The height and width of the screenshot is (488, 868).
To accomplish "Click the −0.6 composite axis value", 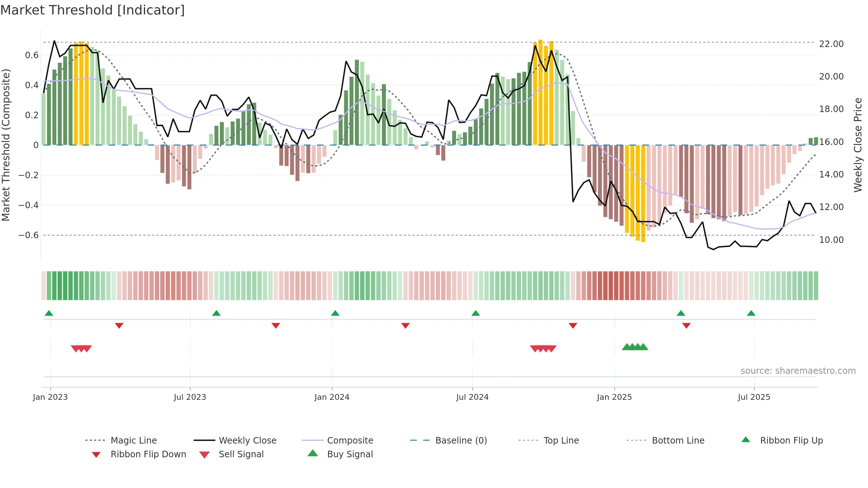I will (29, 235).
